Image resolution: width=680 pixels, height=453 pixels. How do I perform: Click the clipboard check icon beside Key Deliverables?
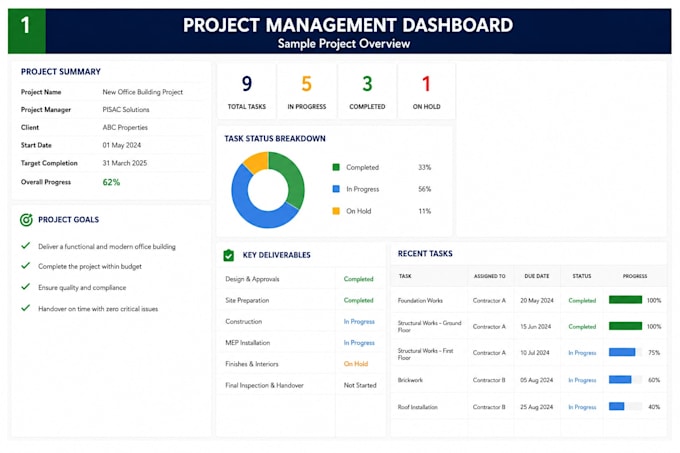pyautogui.click(x=229, y=255)
